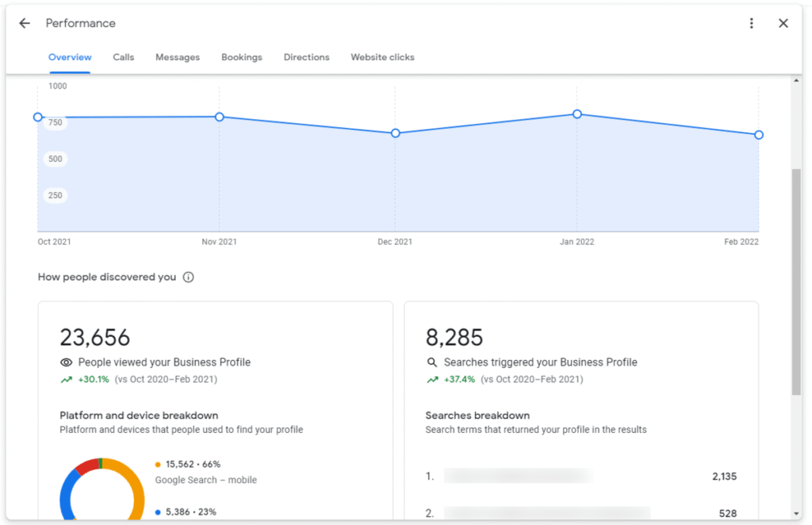
Task: Click the magnifier icon beside searches triggered
Action: click(x=432, y=362)
